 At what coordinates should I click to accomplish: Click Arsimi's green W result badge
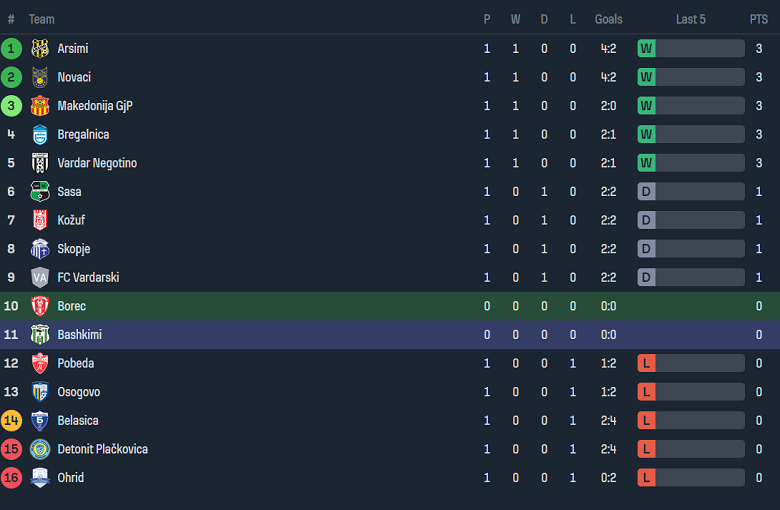(646, 49)
